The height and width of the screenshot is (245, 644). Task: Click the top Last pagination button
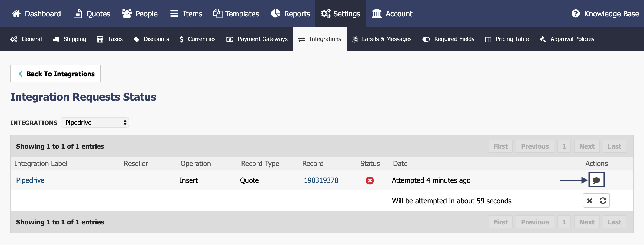point(615,146)
